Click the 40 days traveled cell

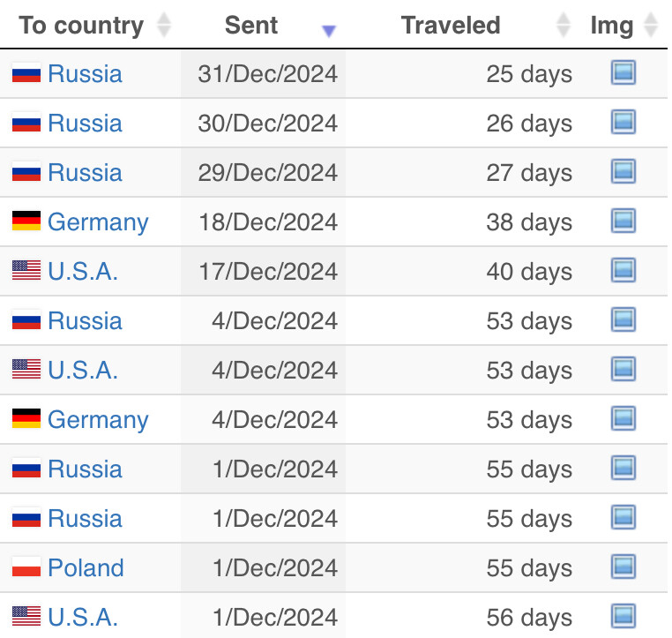point(529,271)
